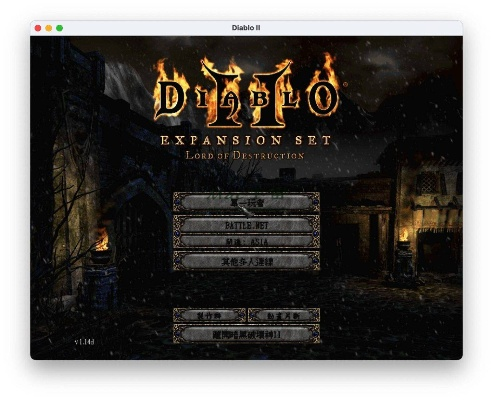Start a Single Player game (單一玩家)
The height and width of the screenshot is (400, 493).
(x=246, y=202)
